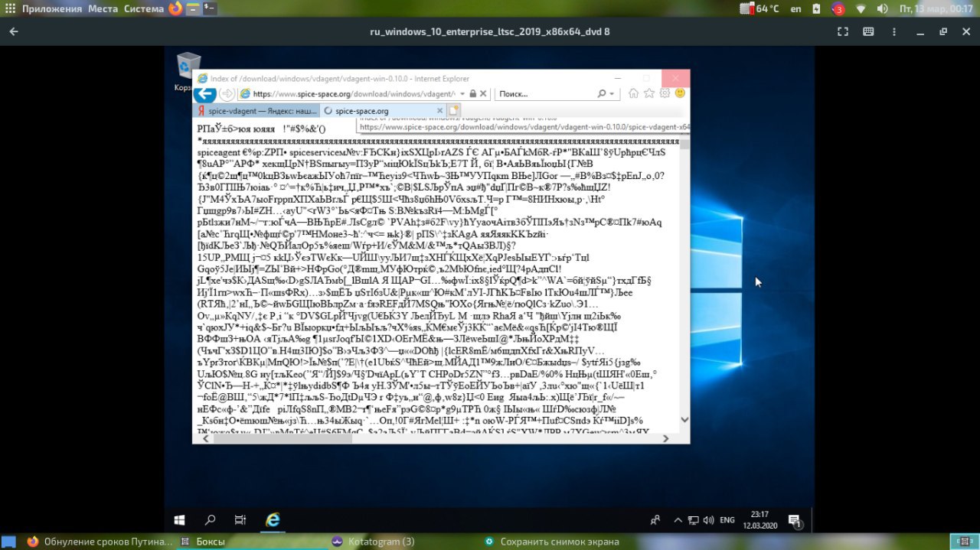Viewport: 980px width, 550px height.
Task: Click the magnifier search button
Action: [x=603, y=93]
